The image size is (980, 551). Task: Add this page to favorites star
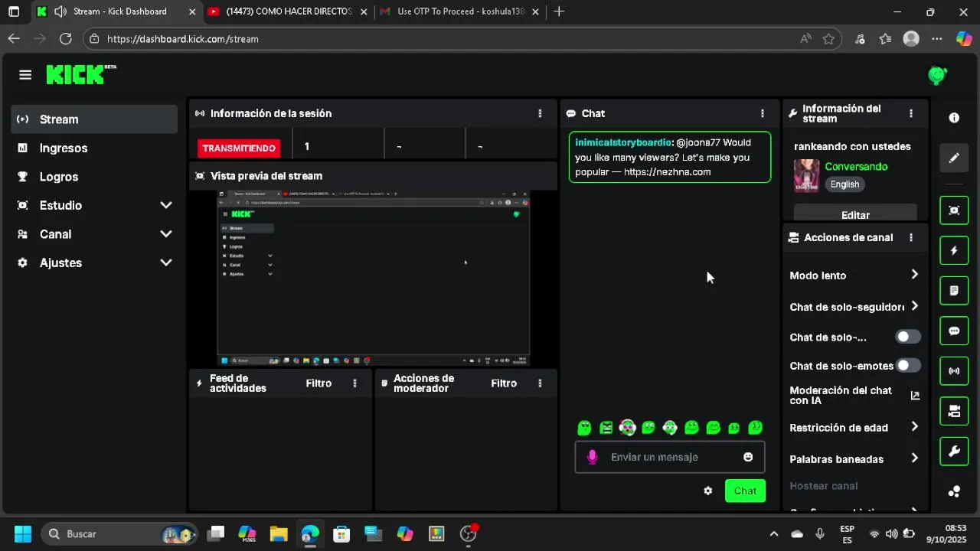pos(828,39)
